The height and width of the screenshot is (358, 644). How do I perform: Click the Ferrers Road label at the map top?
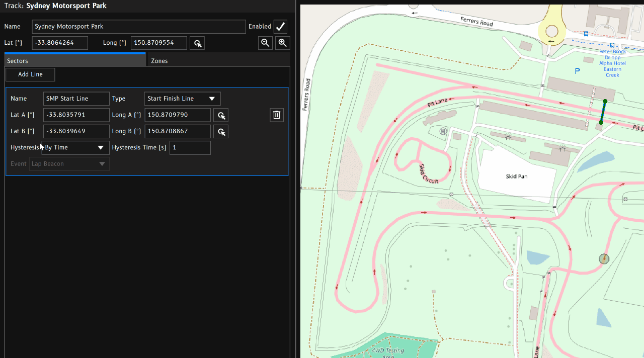(476, 21)
